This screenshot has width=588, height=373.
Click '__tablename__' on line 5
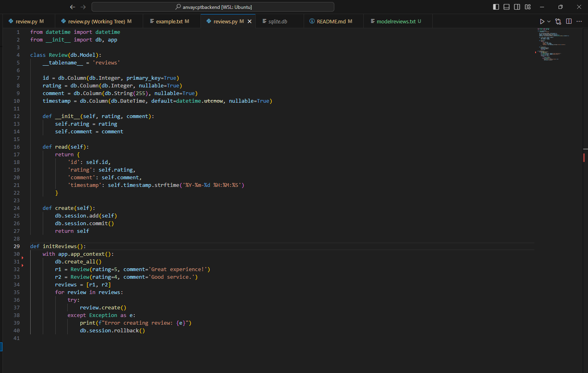(x=63, y=62)
